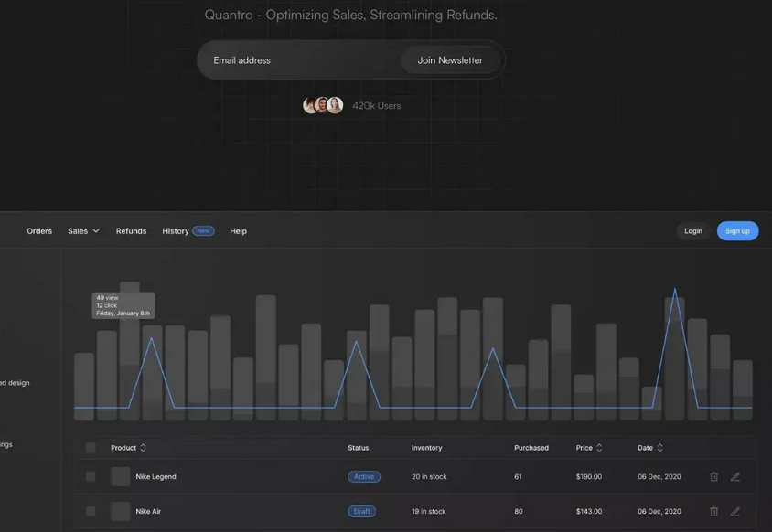Screen dimensions: 772x532
Task: Delete Nike Legend using the trash icon
Action: (x=713, y=475)
